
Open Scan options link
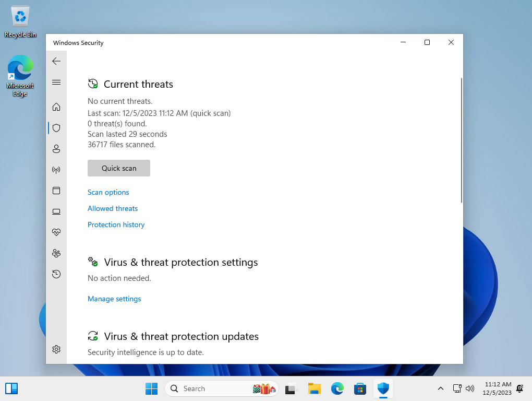coord(108,192)
